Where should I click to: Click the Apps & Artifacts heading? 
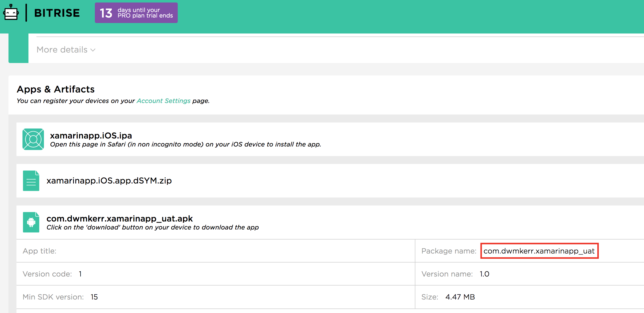(55, 89)
